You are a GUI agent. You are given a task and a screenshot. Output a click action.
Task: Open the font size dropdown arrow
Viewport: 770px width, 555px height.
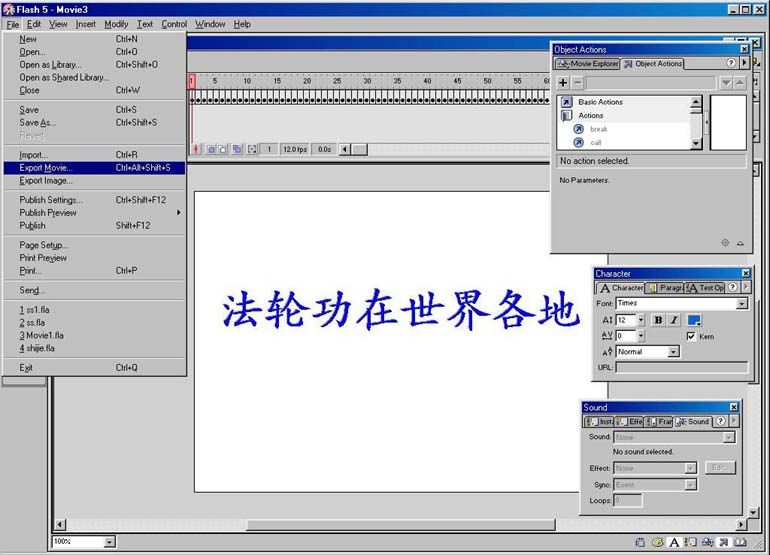[x=640, y=320]
